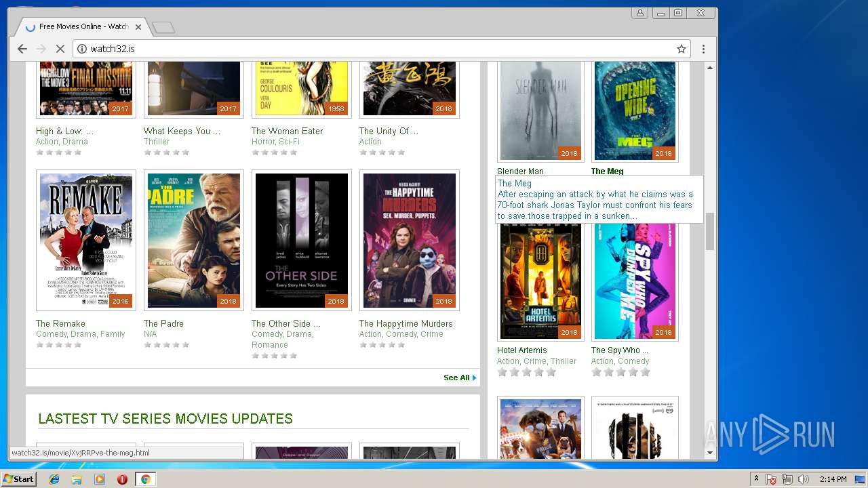Click the scrollbar up arrow
The width and height of the screenshot is (868, 488).
tap(710, 68)
